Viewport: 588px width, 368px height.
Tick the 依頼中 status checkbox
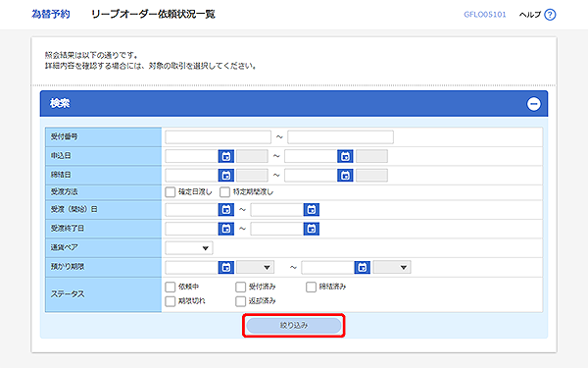tap(171, 287)
